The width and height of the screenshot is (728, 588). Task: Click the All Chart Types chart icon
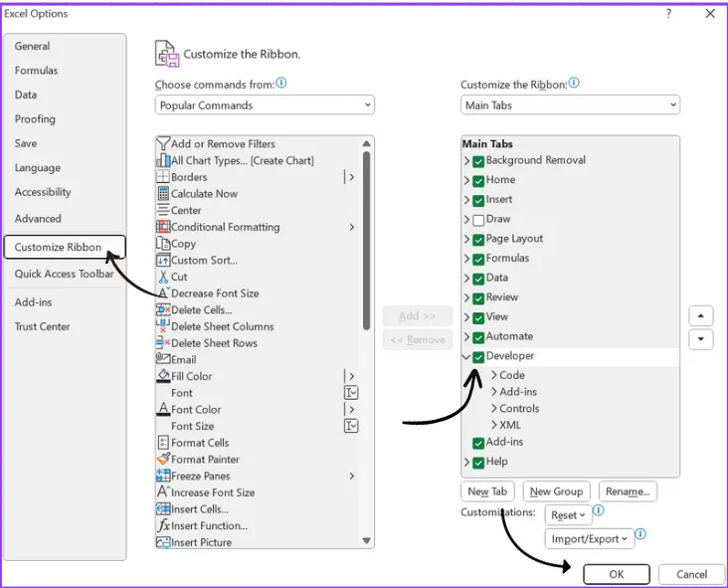click(163, 160)
